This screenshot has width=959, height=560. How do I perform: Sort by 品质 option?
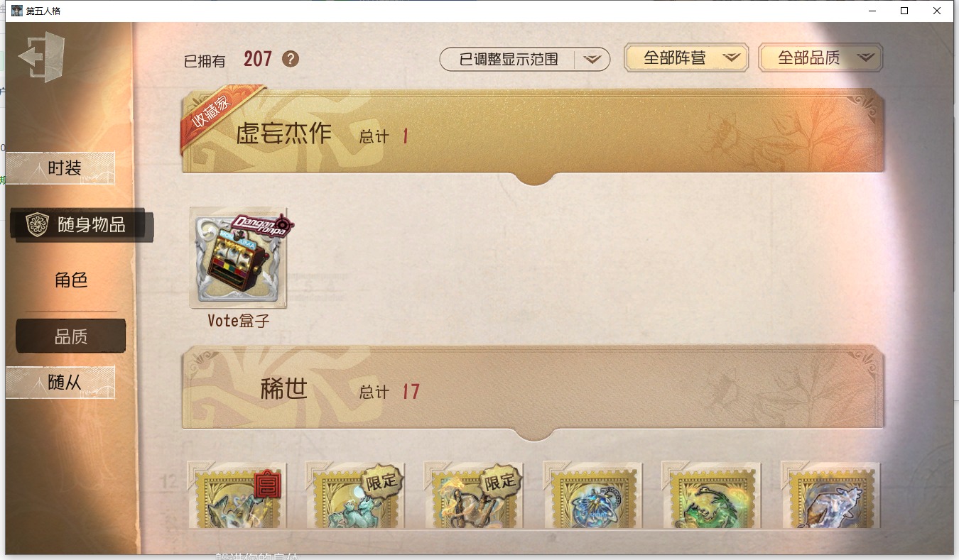pyautogui.click(x=71, y=336)
